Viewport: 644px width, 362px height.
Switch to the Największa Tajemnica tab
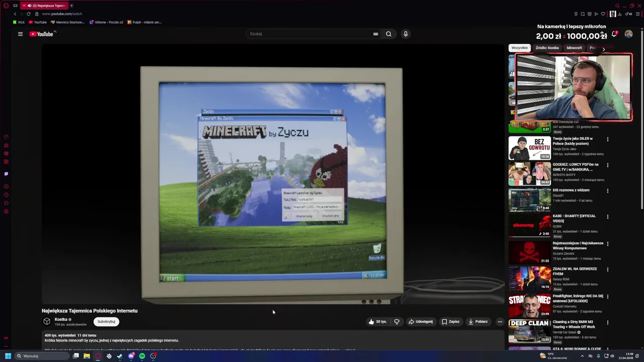pos(44,6)
